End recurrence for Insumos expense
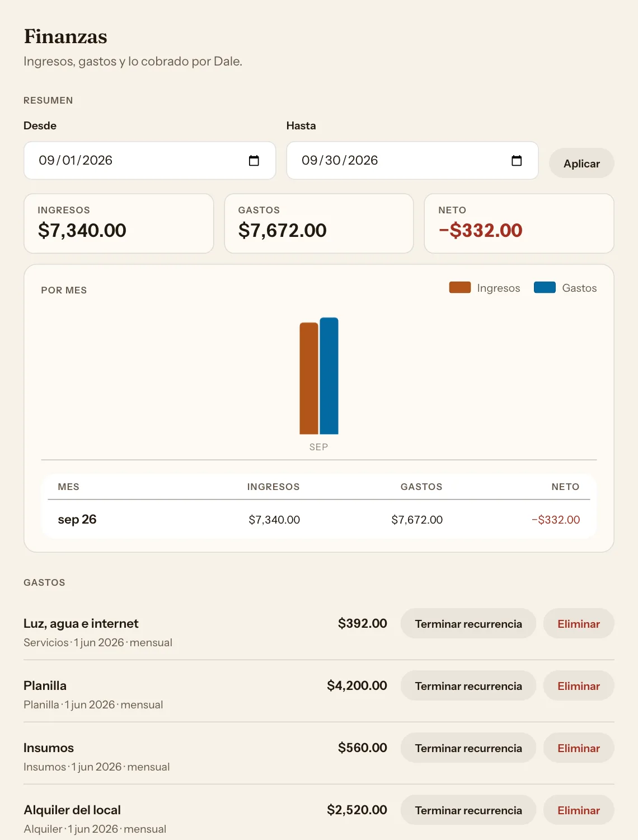This screenshot has height=840, width=638. [468, 748]
